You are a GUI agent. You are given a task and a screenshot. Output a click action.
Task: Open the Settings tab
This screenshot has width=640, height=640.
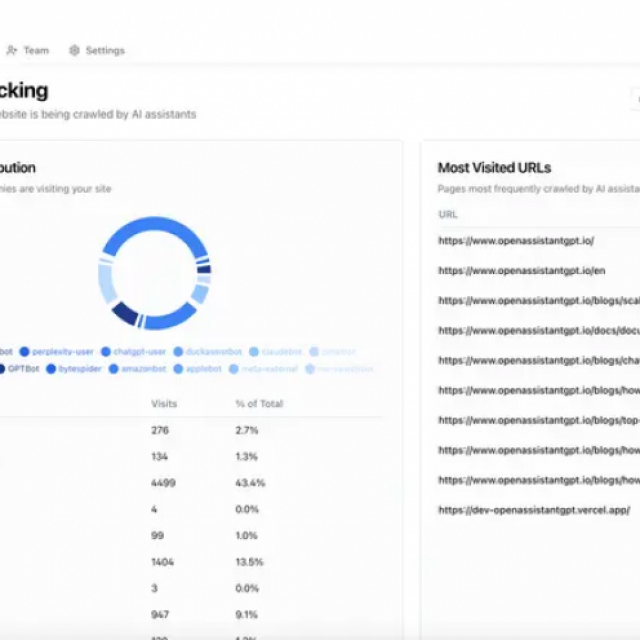click(x=97, y=50)
